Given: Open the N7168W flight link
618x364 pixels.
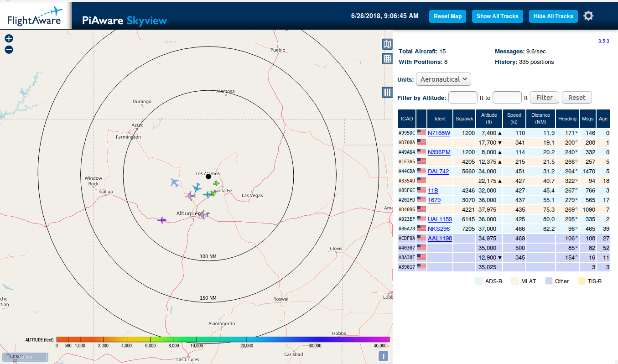Looking at the screenshot, I should click(439, 133).
